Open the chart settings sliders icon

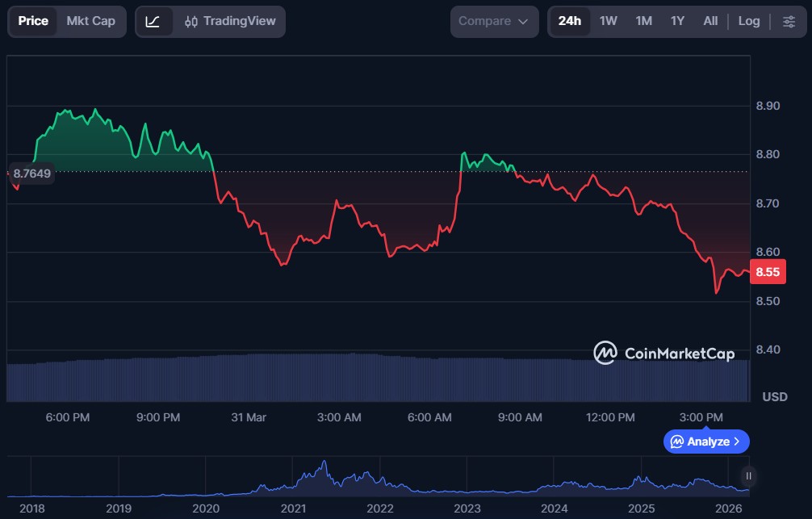(789, 21)
